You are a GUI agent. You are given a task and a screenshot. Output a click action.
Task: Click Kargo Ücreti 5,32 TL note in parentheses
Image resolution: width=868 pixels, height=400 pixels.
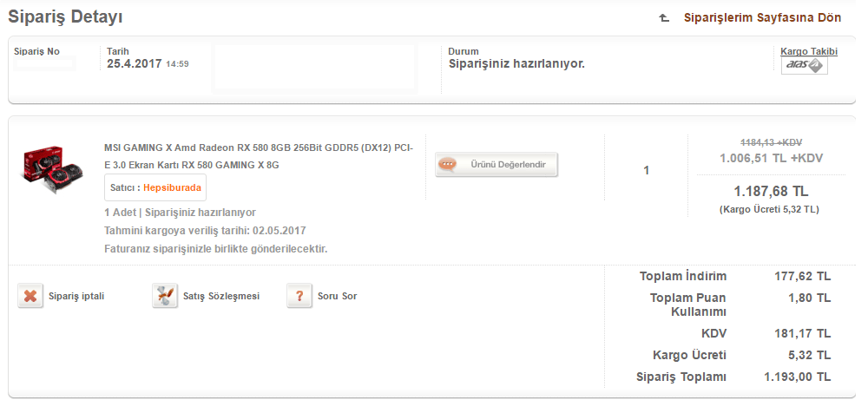(x=769, y=210)
